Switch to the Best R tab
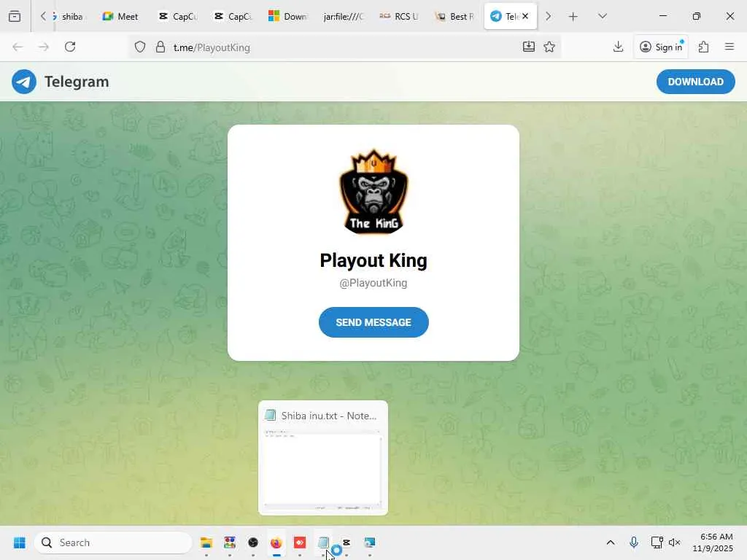The width and height of the screenshot is (747, 560). pos(454,16)
